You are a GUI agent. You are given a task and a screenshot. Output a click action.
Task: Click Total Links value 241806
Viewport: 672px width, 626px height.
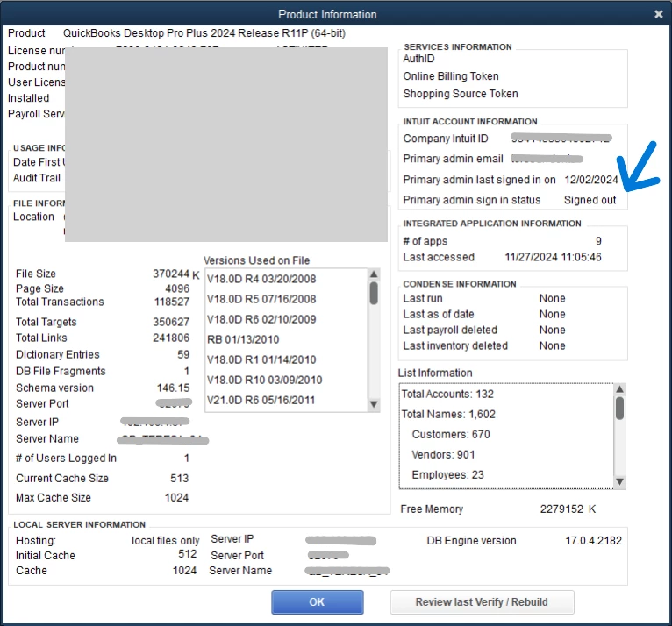[x=171, y=338]
